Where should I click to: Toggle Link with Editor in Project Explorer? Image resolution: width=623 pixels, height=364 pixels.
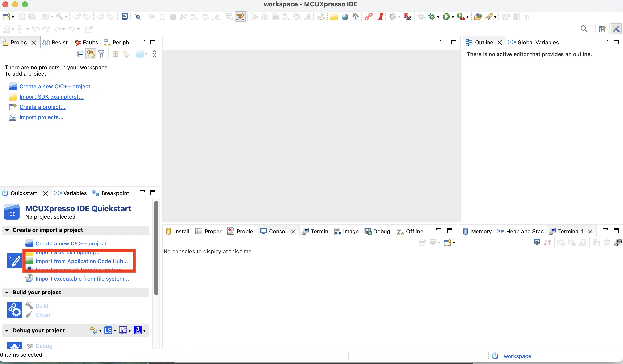[x=91, y=54]
